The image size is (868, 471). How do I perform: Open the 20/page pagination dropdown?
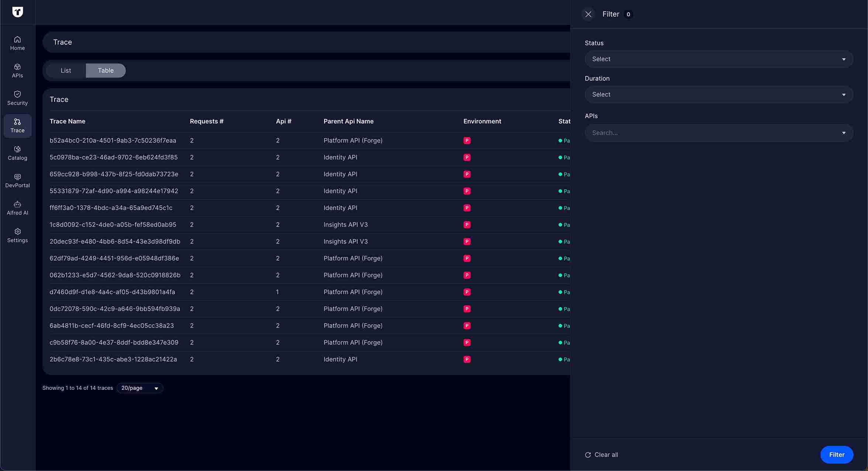(x=140, y=388)
